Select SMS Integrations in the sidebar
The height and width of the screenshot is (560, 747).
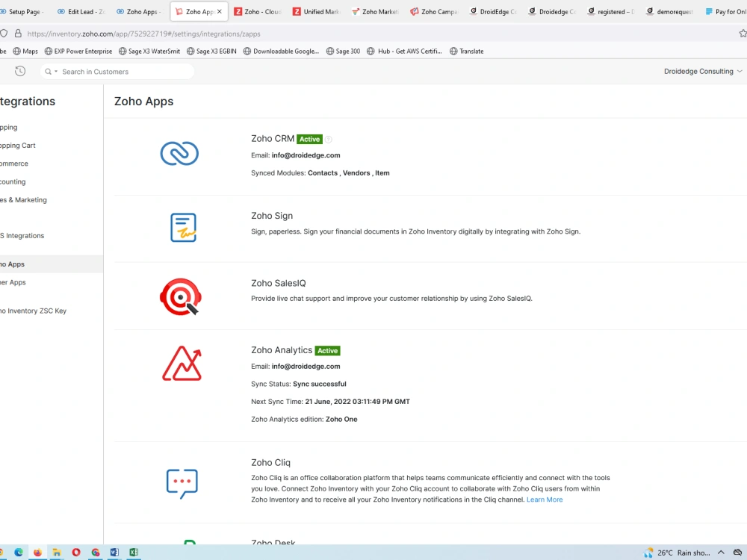tap(22, 236)
